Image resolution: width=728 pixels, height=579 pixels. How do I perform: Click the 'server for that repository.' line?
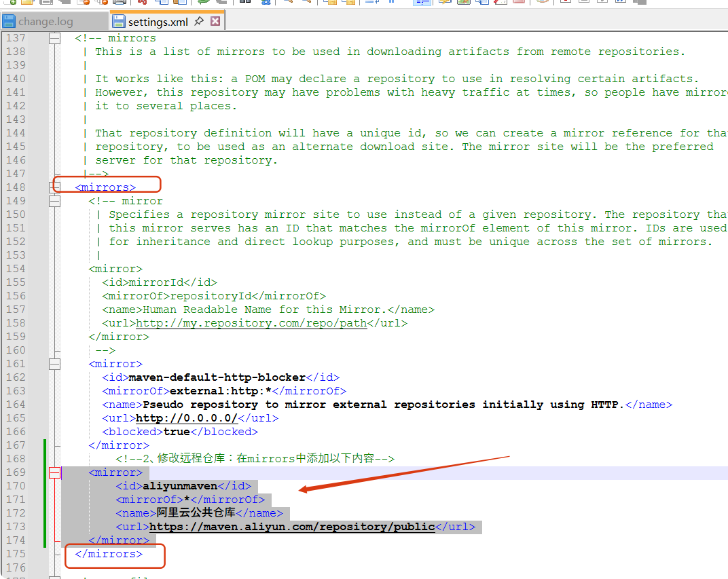coord(187,160)
